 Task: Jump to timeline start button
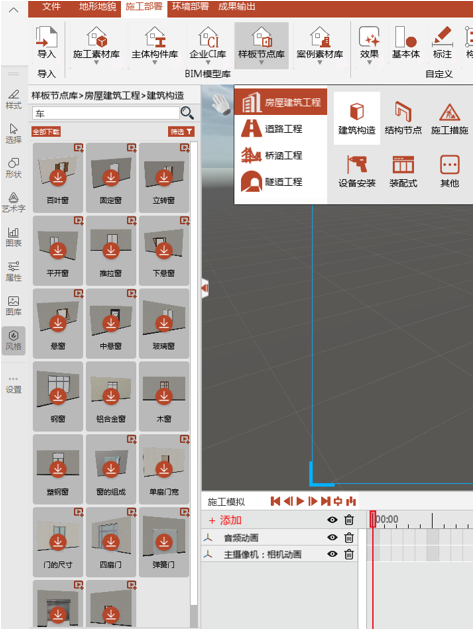(275, 501)
